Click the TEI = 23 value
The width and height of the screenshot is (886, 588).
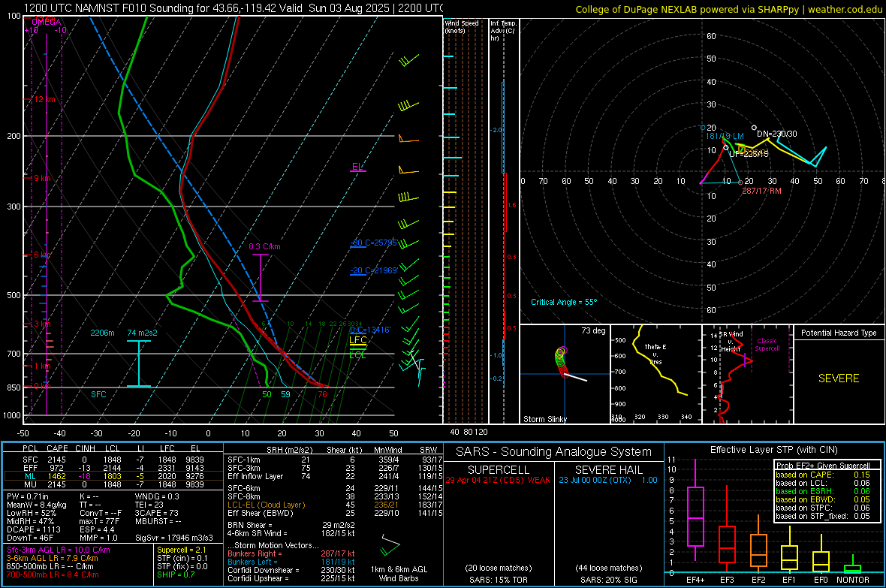149,505
